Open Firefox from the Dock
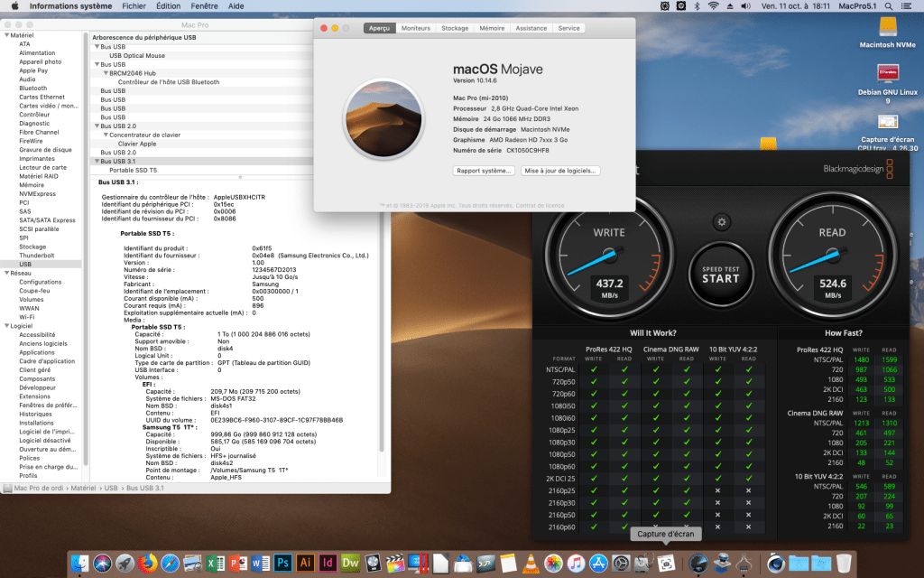 (149, 564)
